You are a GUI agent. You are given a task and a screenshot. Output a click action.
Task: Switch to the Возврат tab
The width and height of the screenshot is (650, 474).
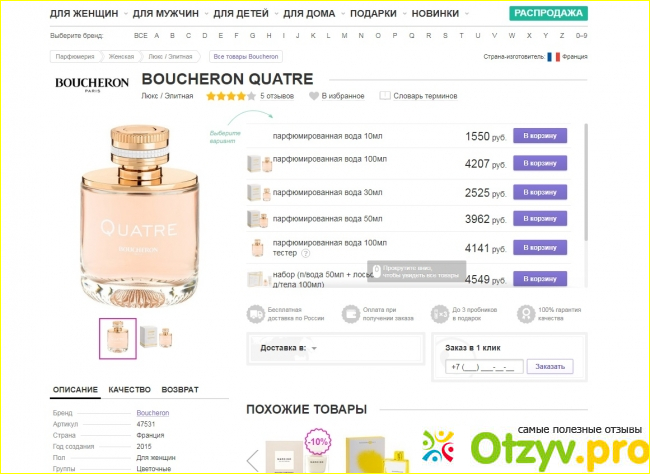click(x=180, y=390)
